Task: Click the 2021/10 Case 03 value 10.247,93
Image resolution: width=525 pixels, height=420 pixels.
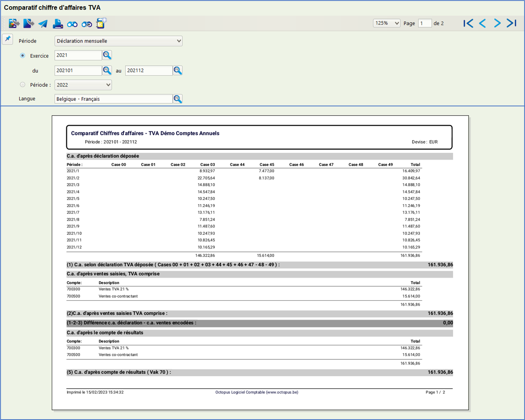Action: pos(206,233)
